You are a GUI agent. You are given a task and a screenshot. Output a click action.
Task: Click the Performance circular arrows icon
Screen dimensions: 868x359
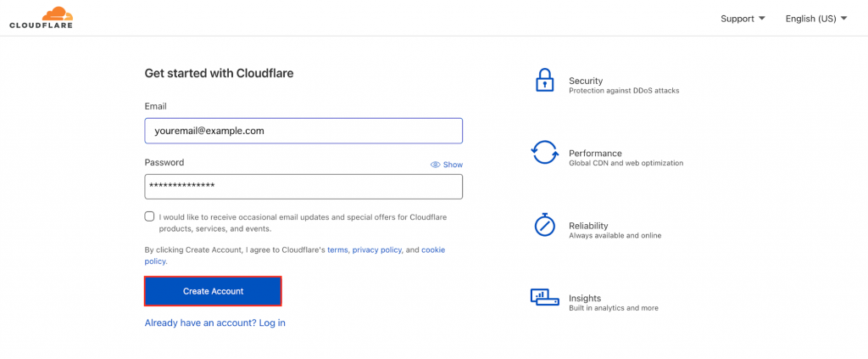(543, 153)
